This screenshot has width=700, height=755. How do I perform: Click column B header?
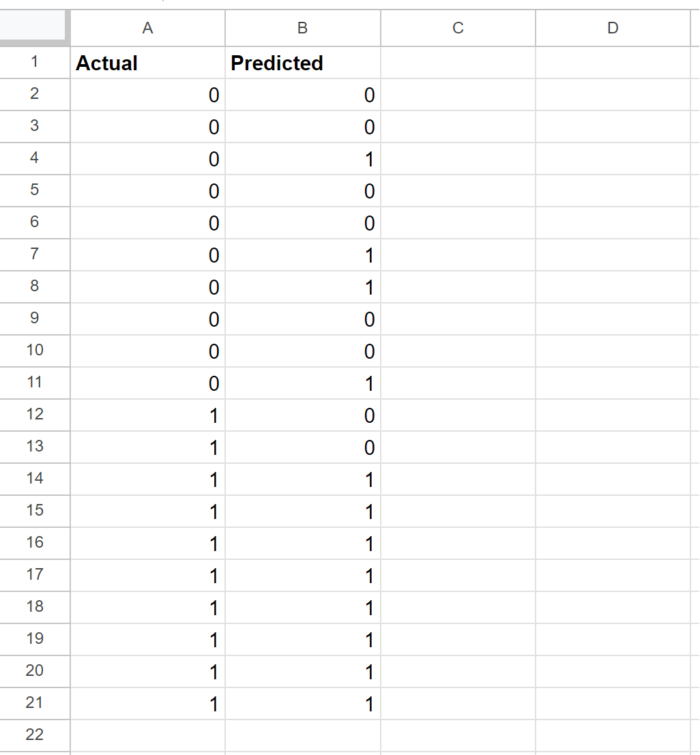click(302, 28)
